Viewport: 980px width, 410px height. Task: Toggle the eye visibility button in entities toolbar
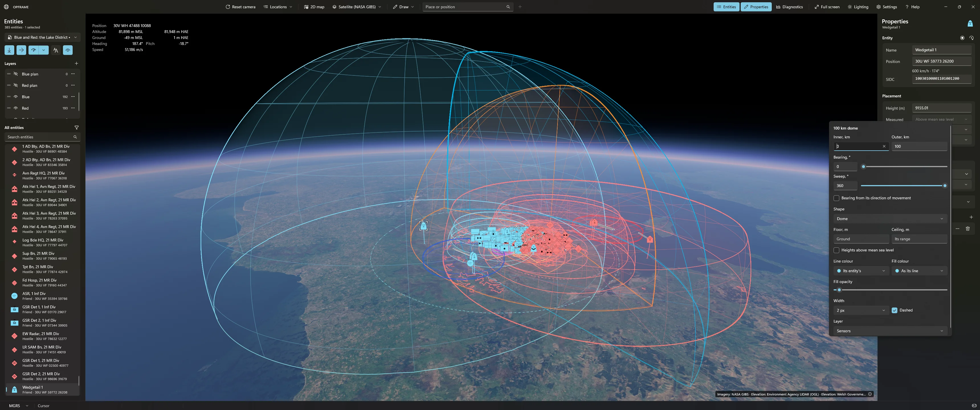pos(68,50)
